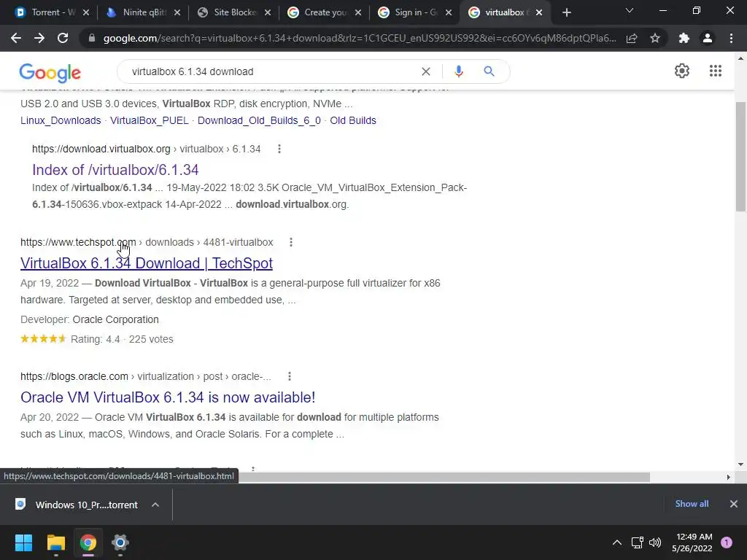Screen dimensions: 747x560
Task: Open the VirtualBox_PUEL sitelink
Action: click(149, 120)
